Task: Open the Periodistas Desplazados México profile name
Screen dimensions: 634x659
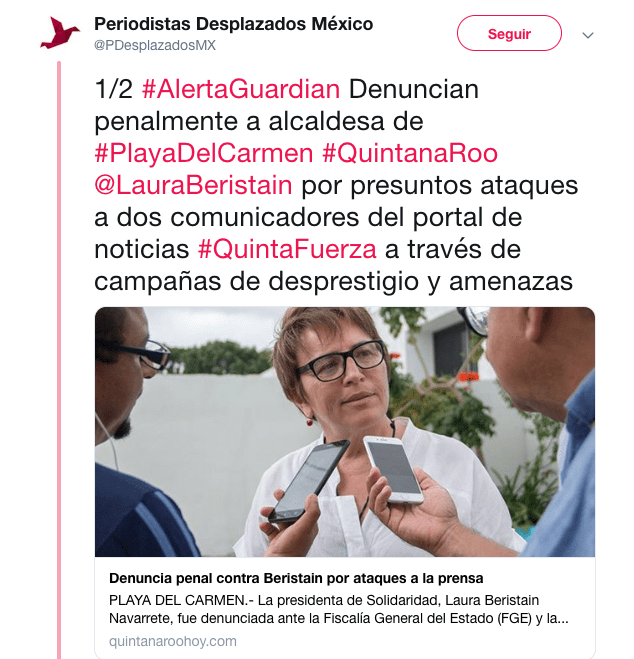Action: pyautogui.click(x=233, y=24)
